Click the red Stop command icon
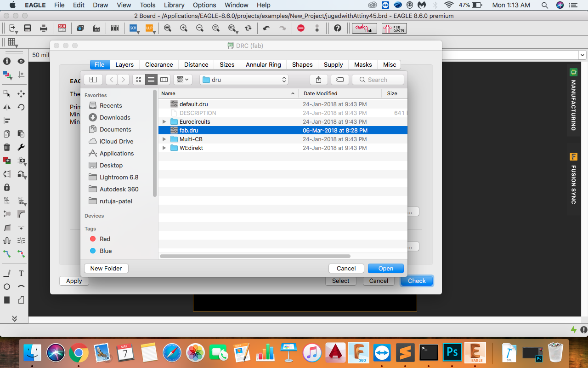Screen dimensions: 588x368 coord(301,28)
